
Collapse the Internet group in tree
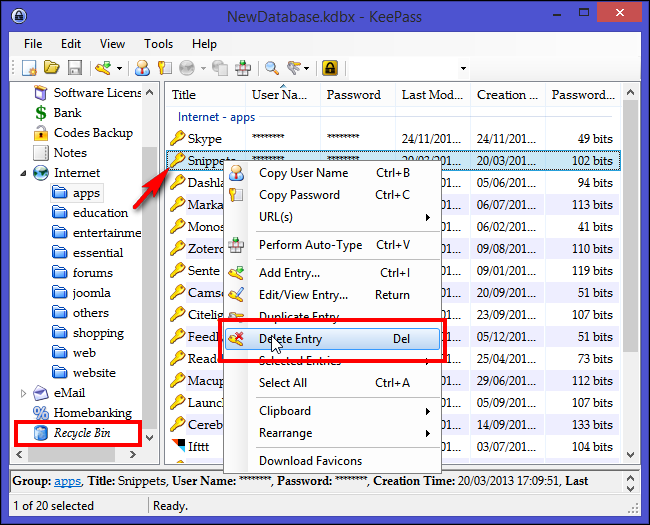click(x=24, y=173)
